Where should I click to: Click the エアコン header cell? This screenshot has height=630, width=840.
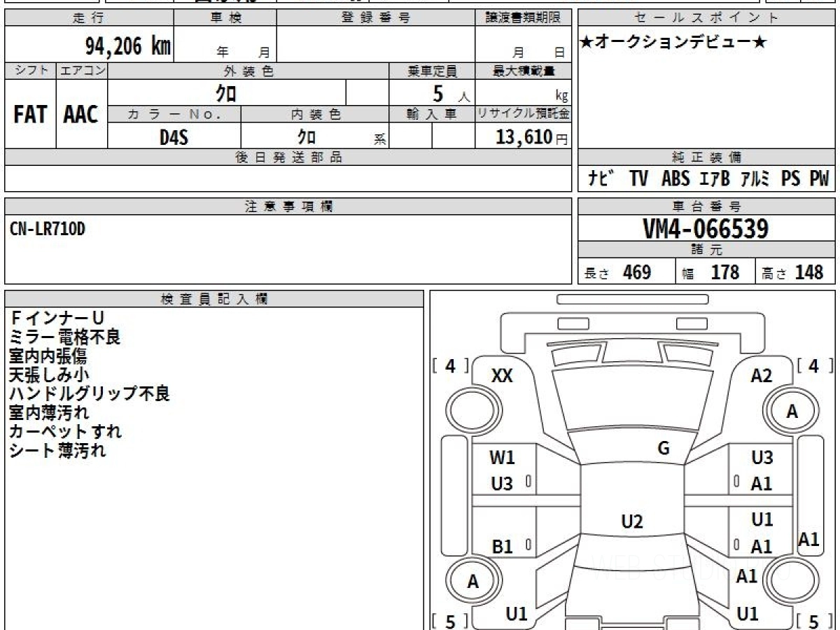click(82, 71)
